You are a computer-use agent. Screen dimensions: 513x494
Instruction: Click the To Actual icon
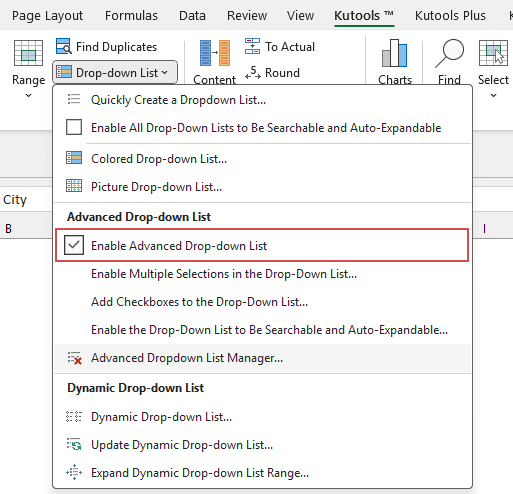[252, 46]
